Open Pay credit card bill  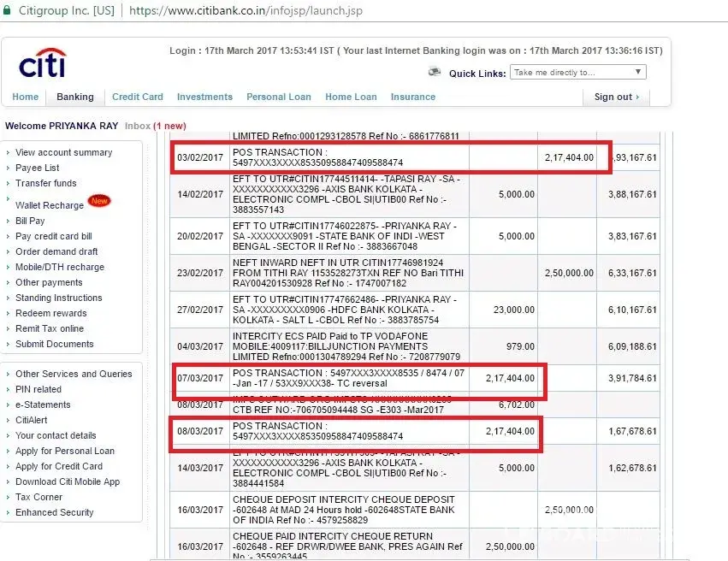coord(53,237)
